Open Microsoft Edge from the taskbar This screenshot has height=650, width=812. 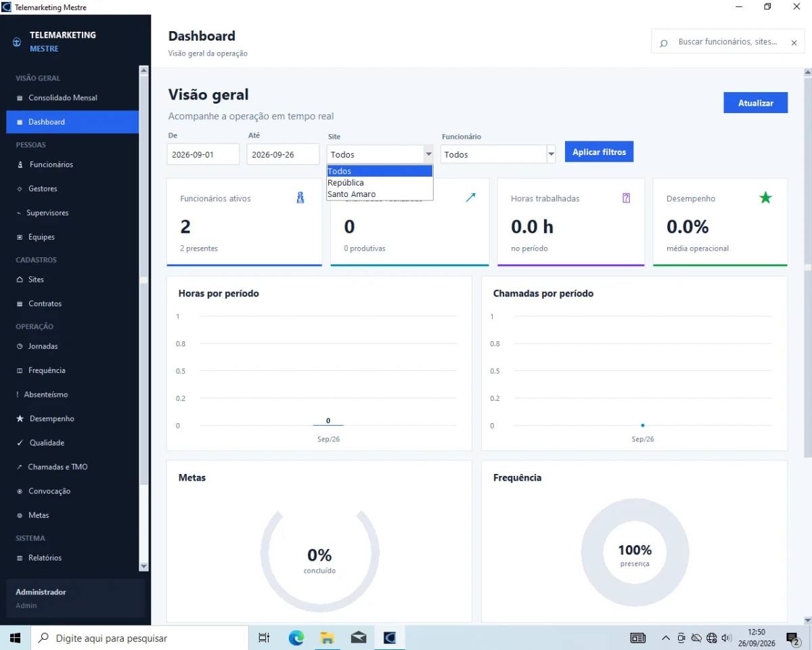(x=296, y=637)
